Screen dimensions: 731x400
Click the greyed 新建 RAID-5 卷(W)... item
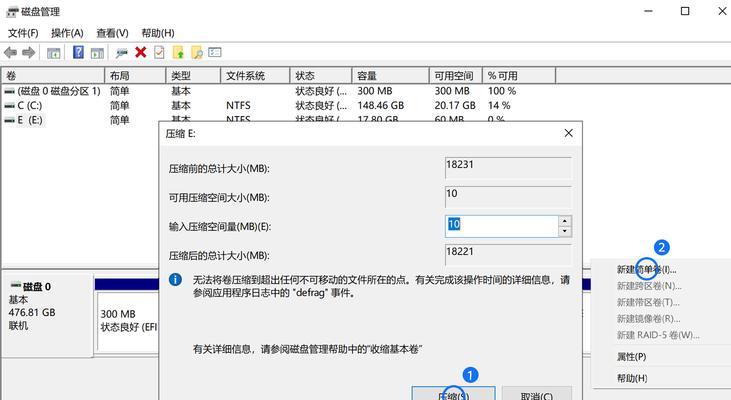coord(658,335)
